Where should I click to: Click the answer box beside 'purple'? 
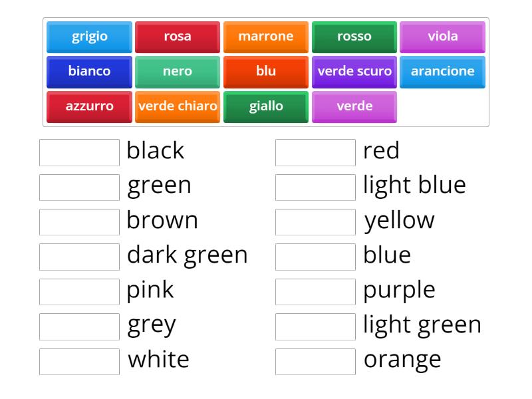coord(315,291)
